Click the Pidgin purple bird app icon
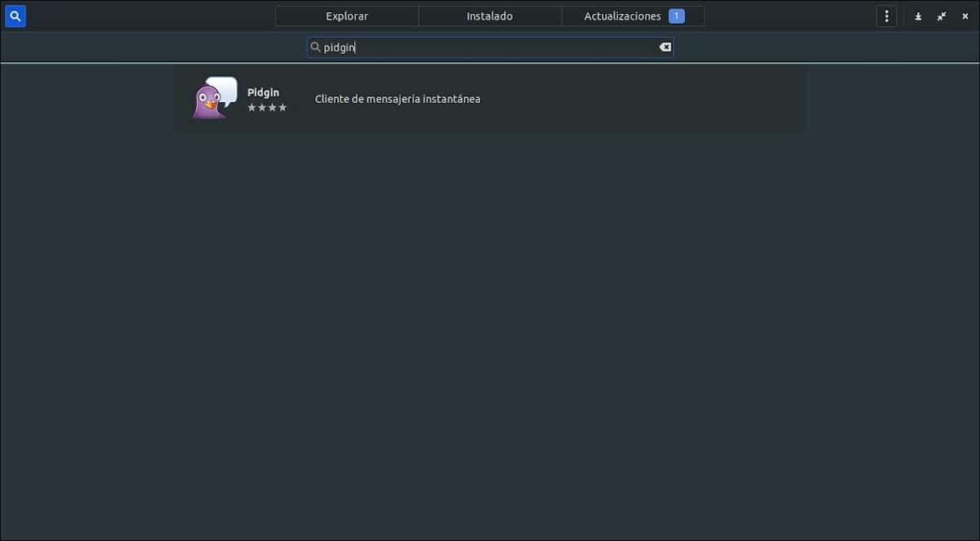Screen dimensions: 980x541 [x=215, y=98]
